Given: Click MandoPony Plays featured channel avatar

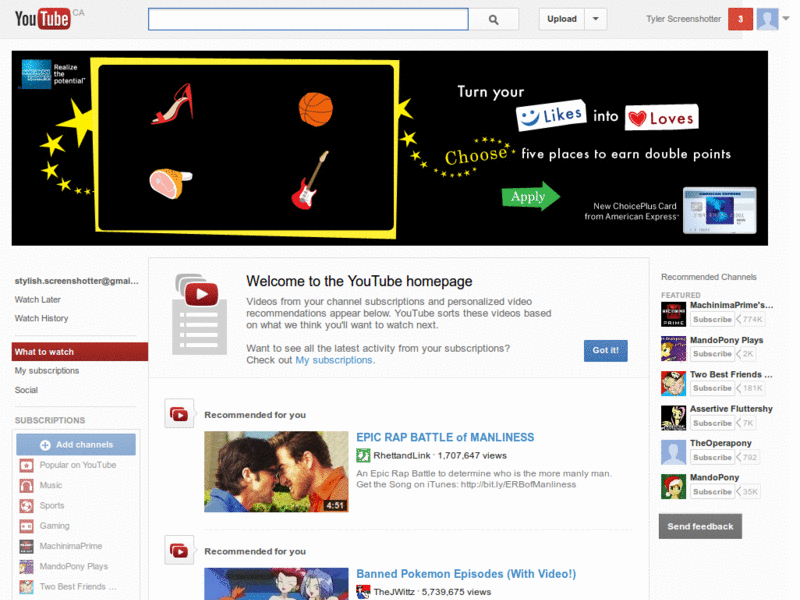Looking at the screenshot, I should (x=673, y=348).
